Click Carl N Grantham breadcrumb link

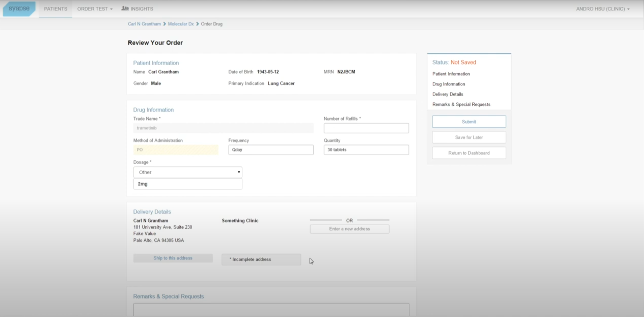(x=144, y=24)
